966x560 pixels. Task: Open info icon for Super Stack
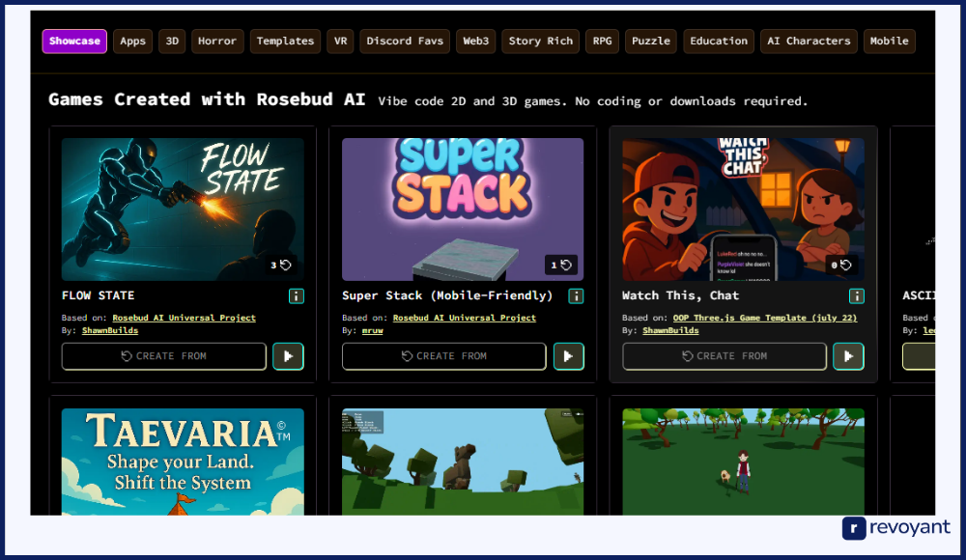coord(576,296)
